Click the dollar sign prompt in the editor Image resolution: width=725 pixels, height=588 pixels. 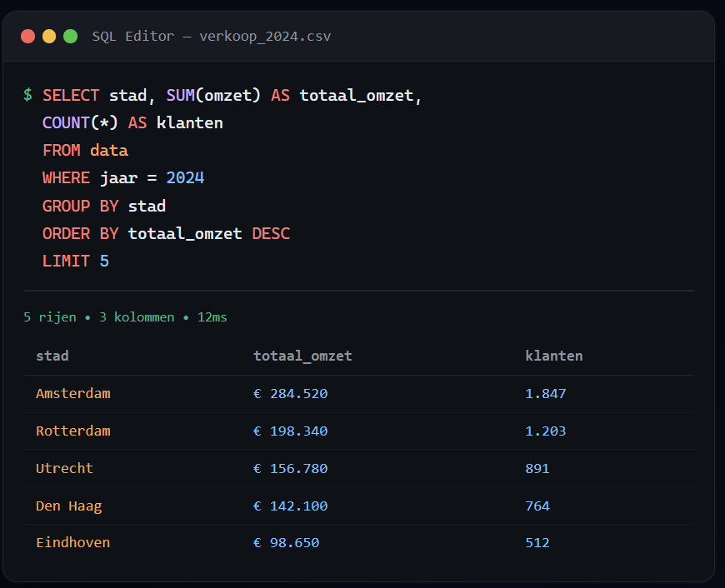26,95
